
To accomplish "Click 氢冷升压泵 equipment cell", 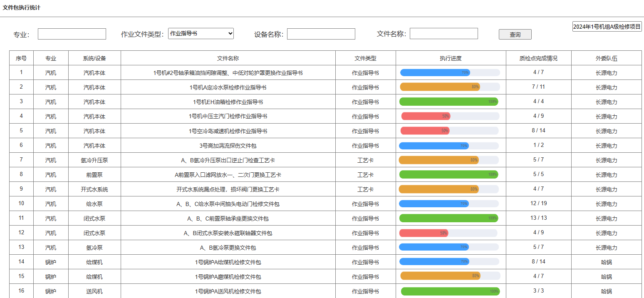I will [x=94, y=160].
